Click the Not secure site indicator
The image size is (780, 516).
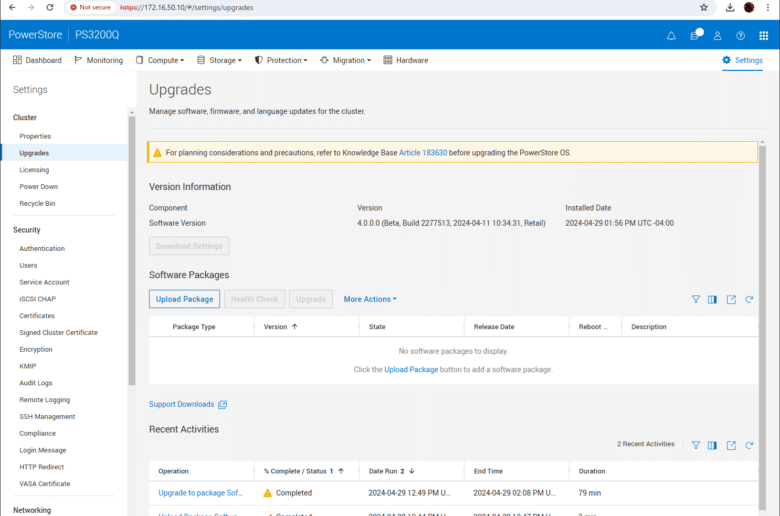(90, 7)
